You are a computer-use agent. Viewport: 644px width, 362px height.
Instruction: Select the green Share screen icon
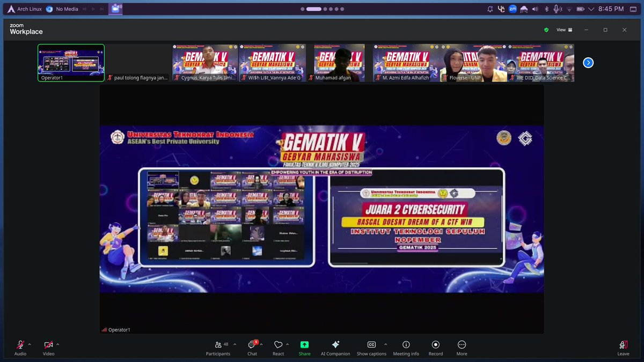point(304,344)
